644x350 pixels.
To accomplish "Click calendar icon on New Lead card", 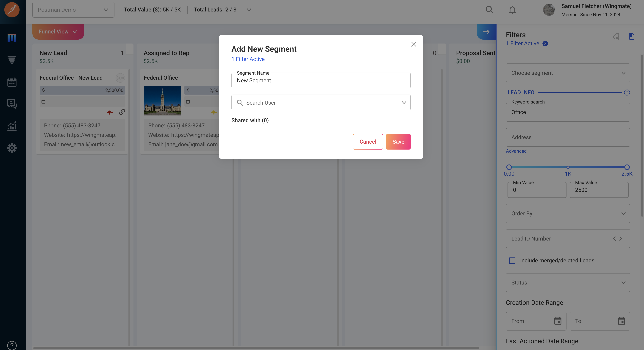I will (43, 102).
